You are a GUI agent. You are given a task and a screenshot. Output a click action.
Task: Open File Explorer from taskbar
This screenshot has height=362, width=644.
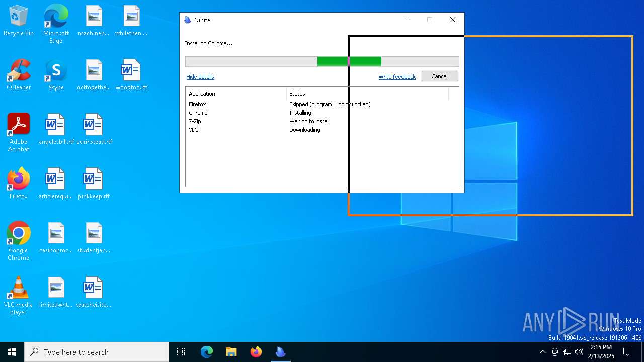pyautogui.click(x=231, y=352)
